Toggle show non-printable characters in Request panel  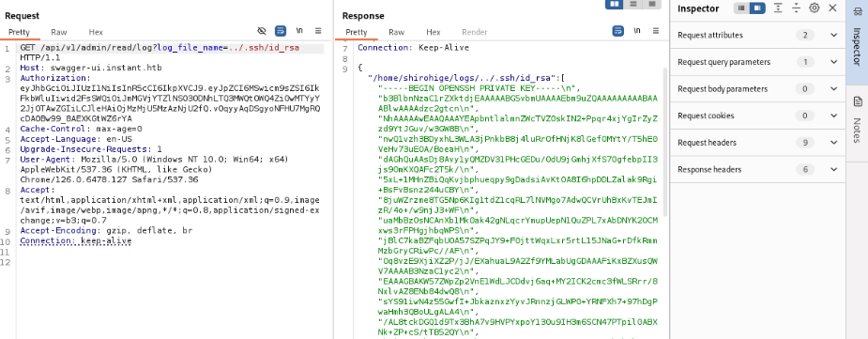point(299,31)
